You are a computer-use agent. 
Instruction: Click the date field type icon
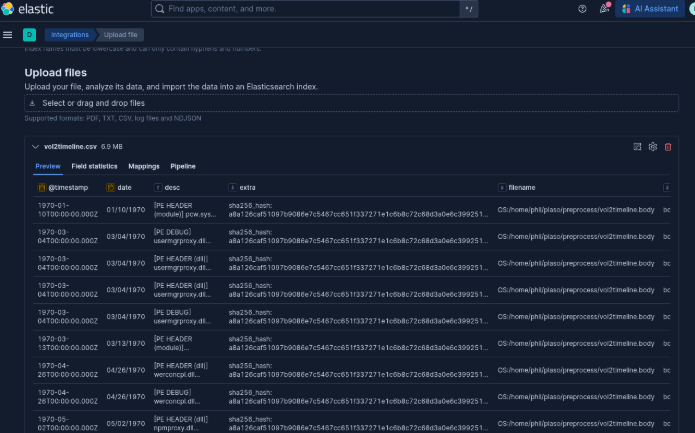[x=110, y=187]
